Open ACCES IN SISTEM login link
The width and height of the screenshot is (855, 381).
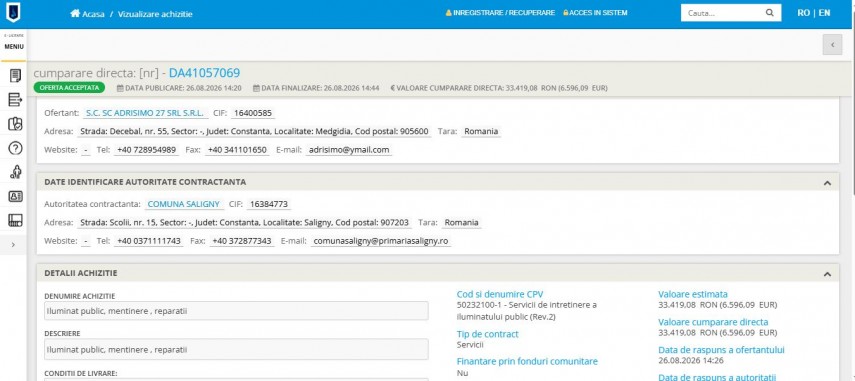pyautogui.click(x=598, y=13)
